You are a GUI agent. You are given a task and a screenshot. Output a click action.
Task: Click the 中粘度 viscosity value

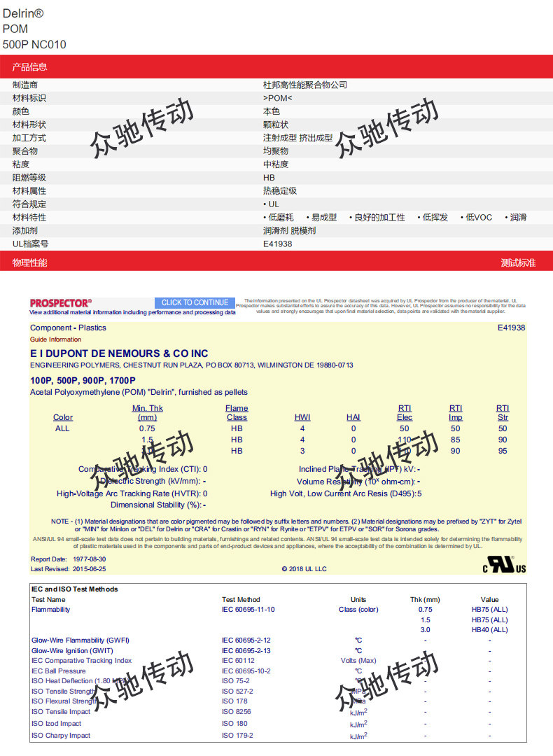coord(276,164)
